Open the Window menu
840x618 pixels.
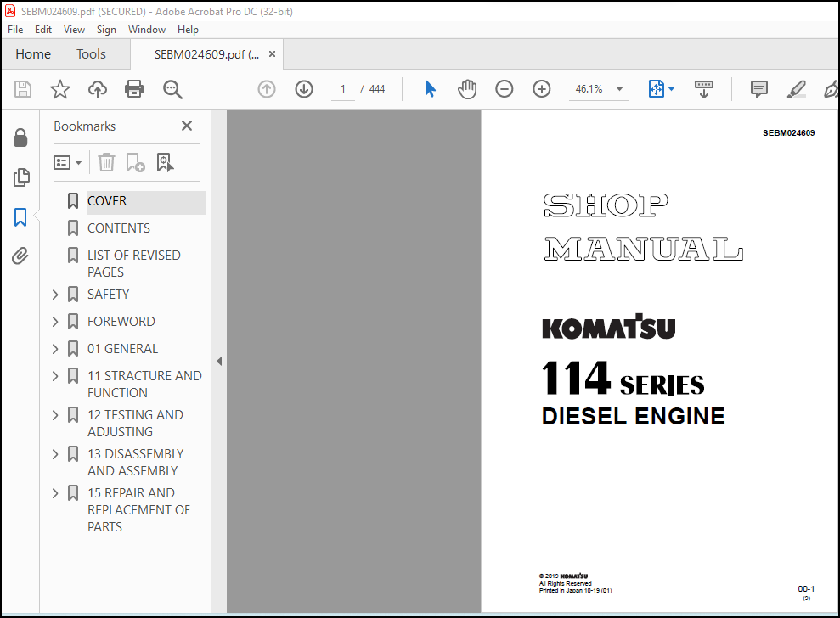tap(147, 30)
